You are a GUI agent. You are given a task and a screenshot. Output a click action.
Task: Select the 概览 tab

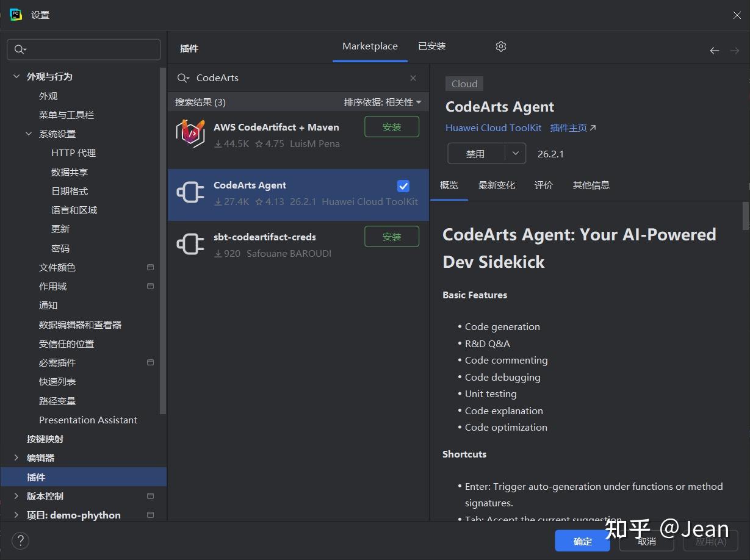click(x=449, y=185)
